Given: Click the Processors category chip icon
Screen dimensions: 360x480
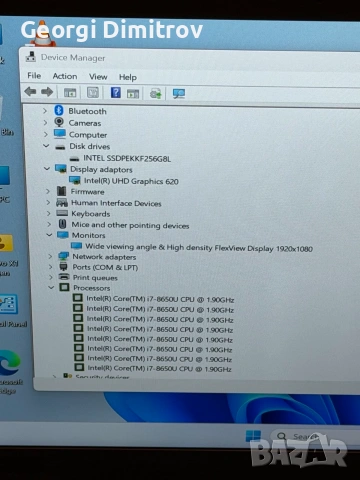Looking at the screenshot, I should click(64, 287).
